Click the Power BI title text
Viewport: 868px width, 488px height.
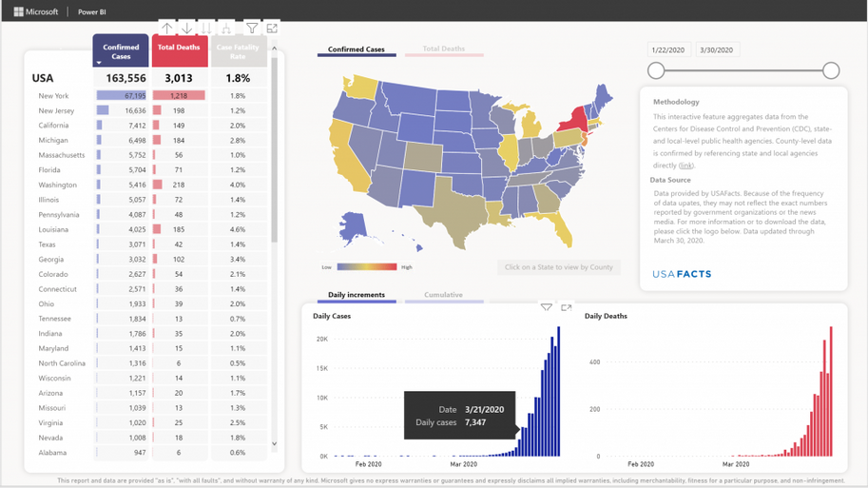click(91, 11)
